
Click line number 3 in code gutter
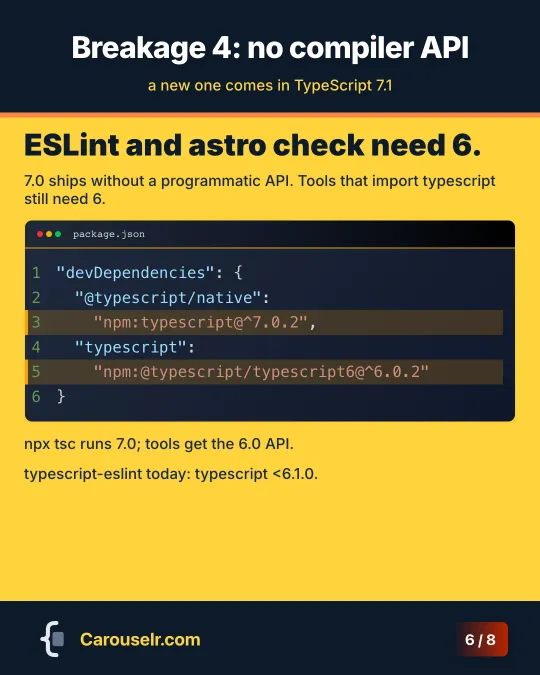(36, 322)
